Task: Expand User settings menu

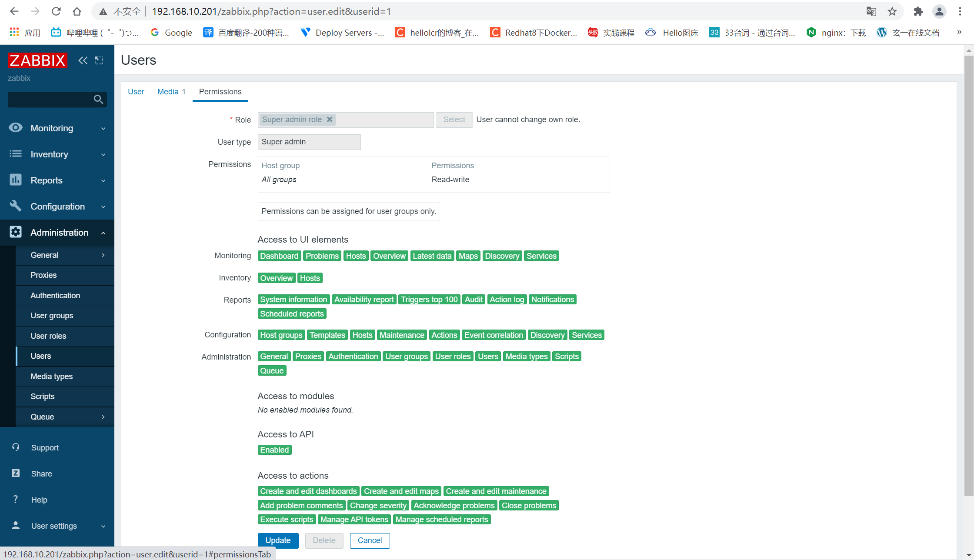Action: pyautogui.click(x=103, y=526)
